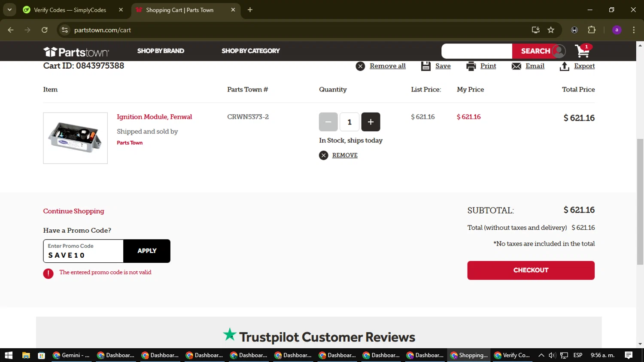This screenshot has width=644, height=362.
Task: Switch to Verify Co... taskbar window
Action: pyautogui.click(x=512, y=355)
